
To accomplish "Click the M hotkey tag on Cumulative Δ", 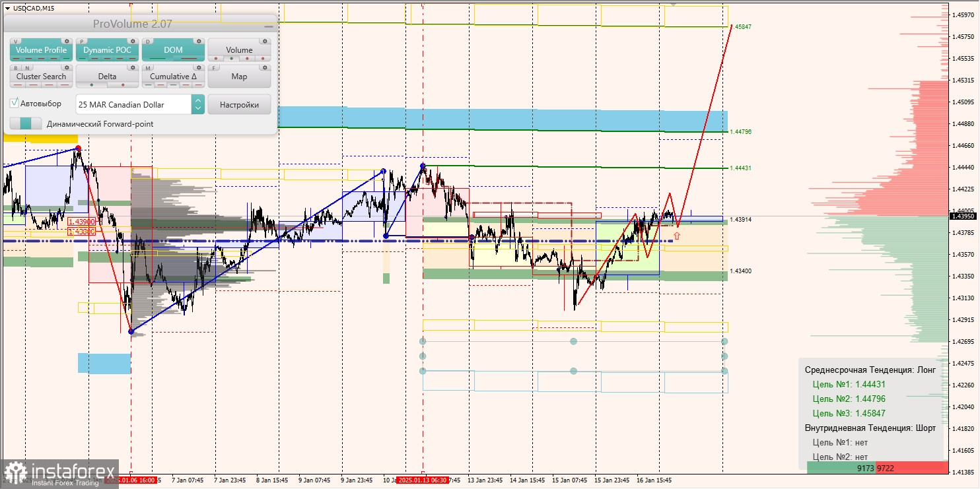I will pyautogui.click(x=148, y=68).
